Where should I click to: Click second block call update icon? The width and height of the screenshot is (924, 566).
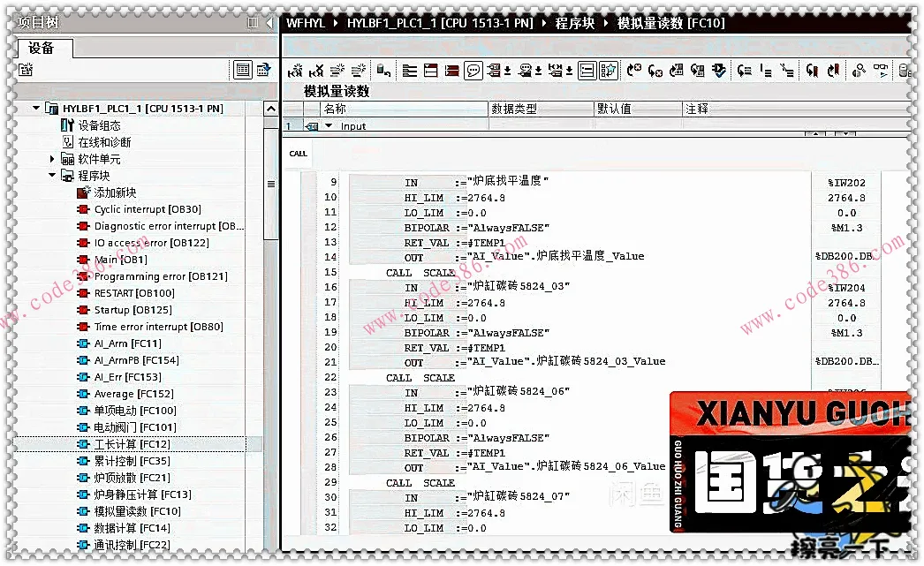[x=698, y=71]
